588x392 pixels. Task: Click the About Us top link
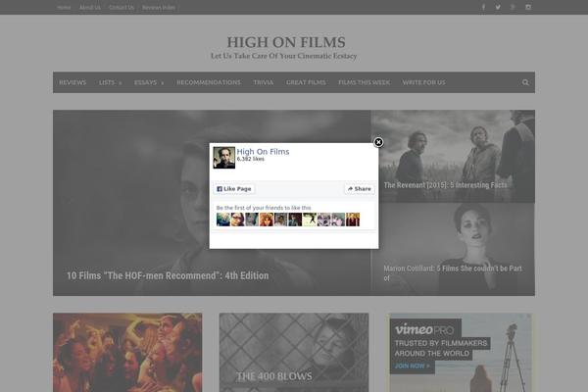point(89,7)
